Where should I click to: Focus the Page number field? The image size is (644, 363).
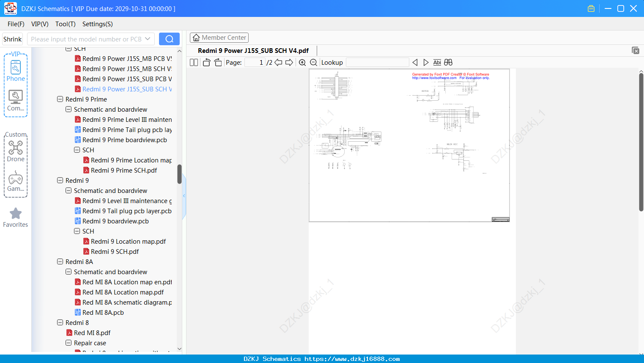click(x=255, y=63)
